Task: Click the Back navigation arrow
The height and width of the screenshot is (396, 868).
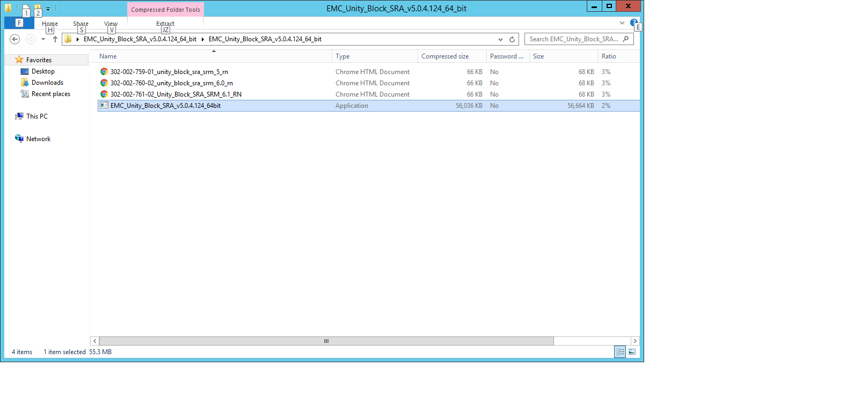Action: (15, 39)
